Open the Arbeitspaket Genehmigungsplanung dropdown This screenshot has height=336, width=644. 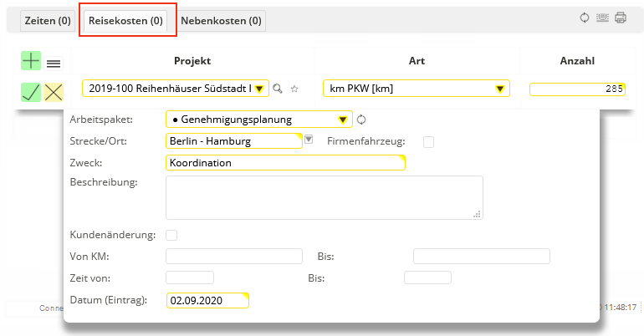pos(342,119)
